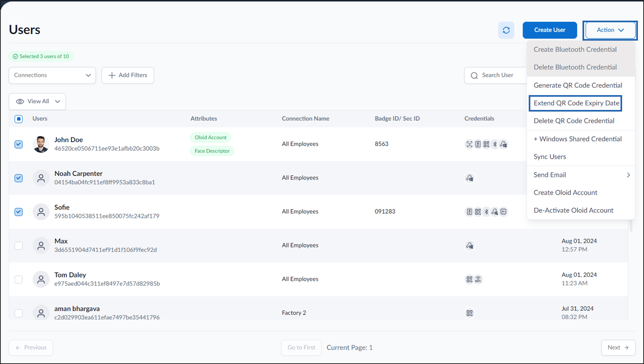Viewport: 644px width, 364px height.
Task: Uncheck Noah Carpenter's row checkbox
Action: 19,178
